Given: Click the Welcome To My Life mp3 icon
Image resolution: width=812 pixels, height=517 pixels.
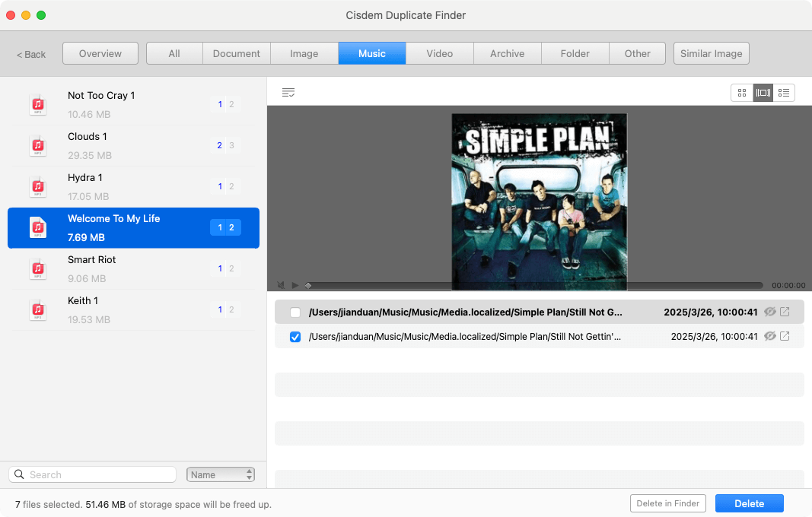Looking at the screenshot, I should click(x=38, y=227).
